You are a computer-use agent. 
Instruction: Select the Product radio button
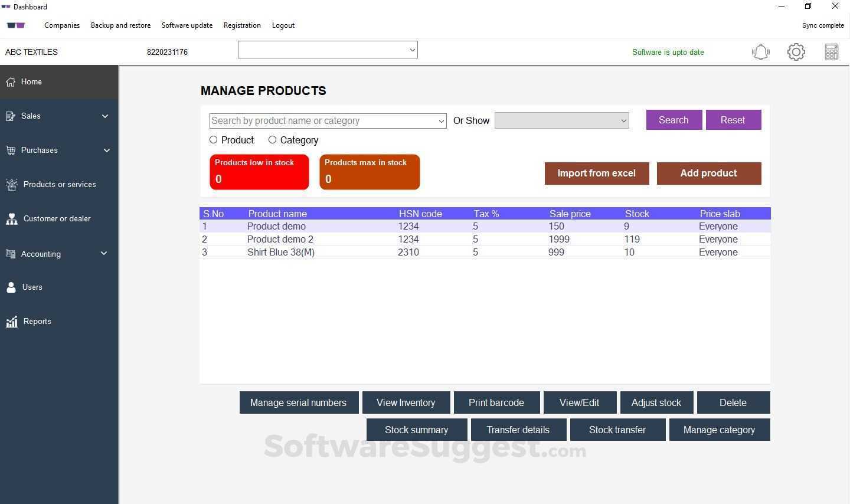[213, 139]
